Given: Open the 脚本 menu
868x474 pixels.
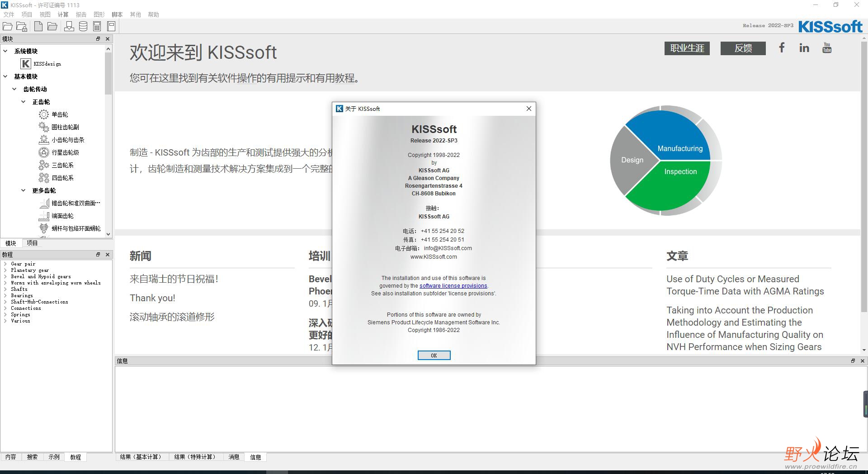Looking at the screenshot, I should coord(117,14).
